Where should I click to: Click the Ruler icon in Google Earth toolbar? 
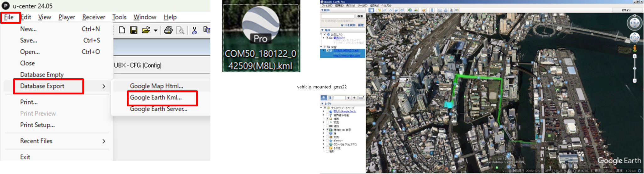coord(432,10)
